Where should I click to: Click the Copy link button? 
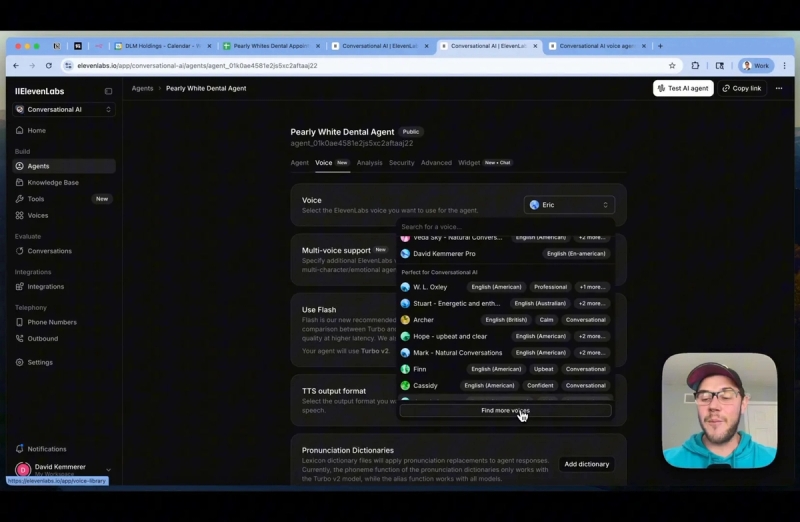pyautogui.click(x=742, y=88)
